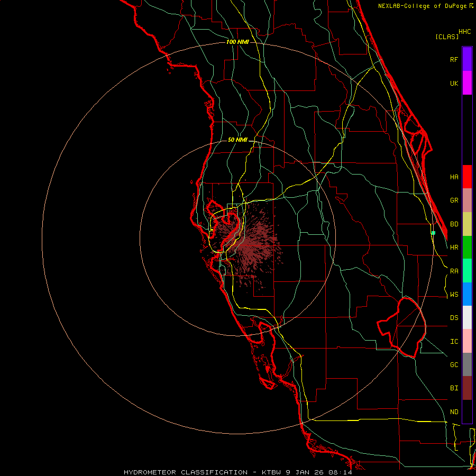The width and height of the screenshot is (476, 476).
Task: Click the BD legend label
Action: tap(454, 224)
